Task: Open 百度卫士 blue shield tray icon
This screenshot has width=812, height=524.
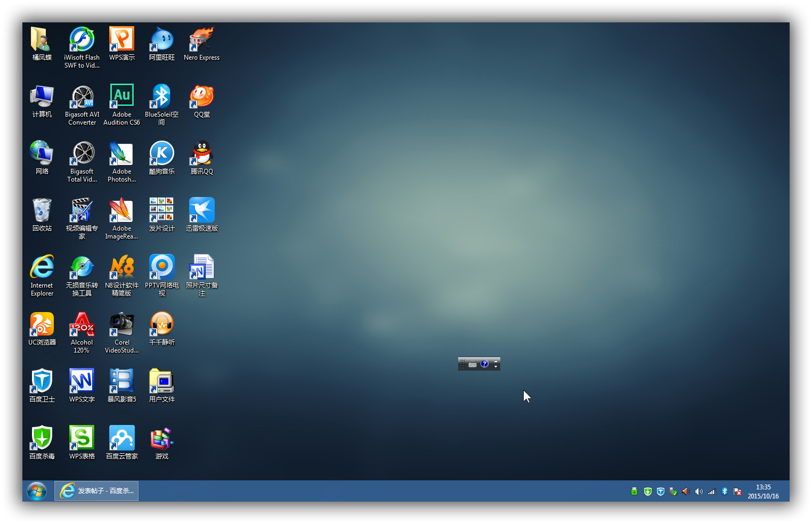Action: [660, 492]
